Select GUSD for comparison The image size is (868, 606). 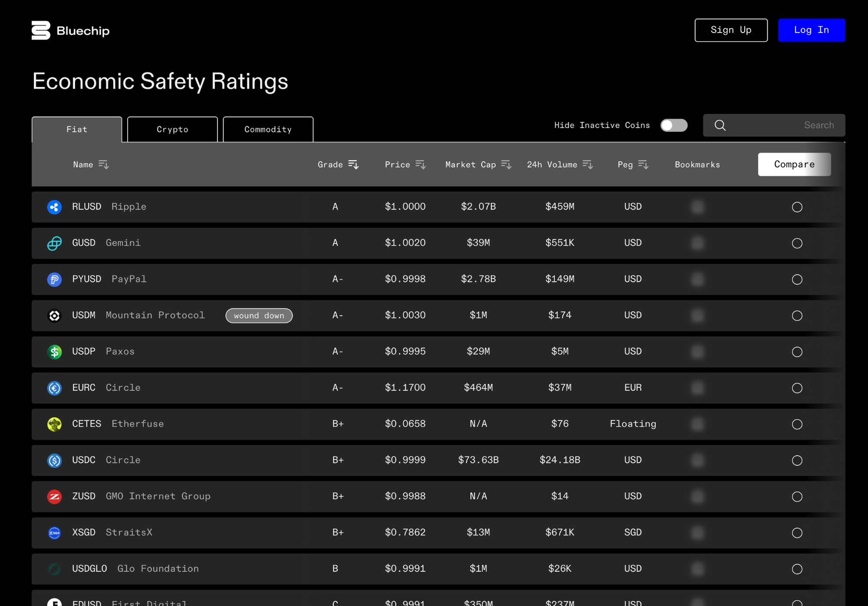click(797, 243)
